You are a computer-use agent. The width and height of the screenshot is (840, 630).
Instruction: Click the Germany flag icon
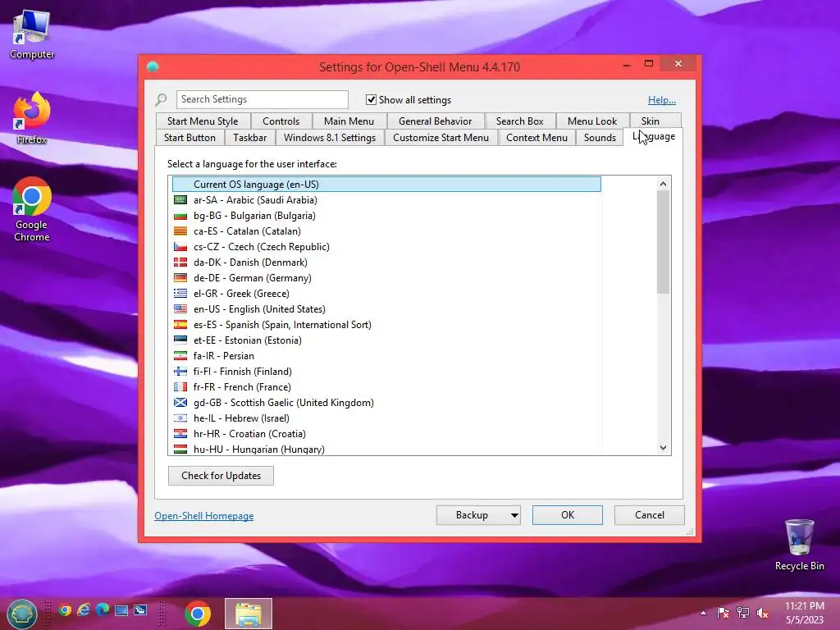180,277
